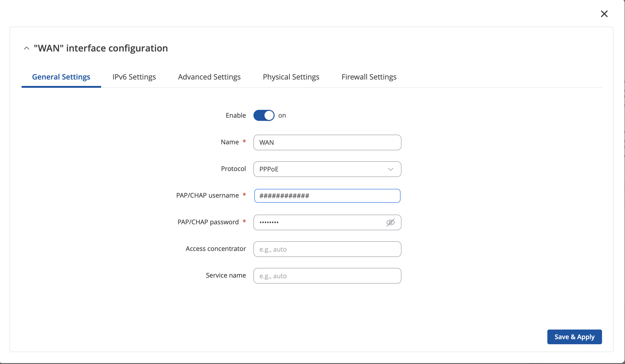Go to the Physical Settings tab

pyautogui.click(x=291, y=77)
